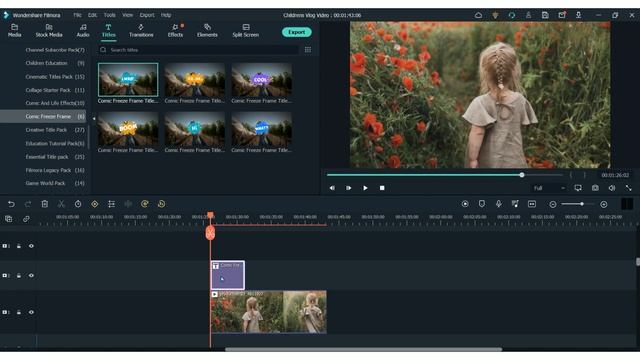Click the play-frame-forward control
The image size is (640, 360).
coord(349,188)
